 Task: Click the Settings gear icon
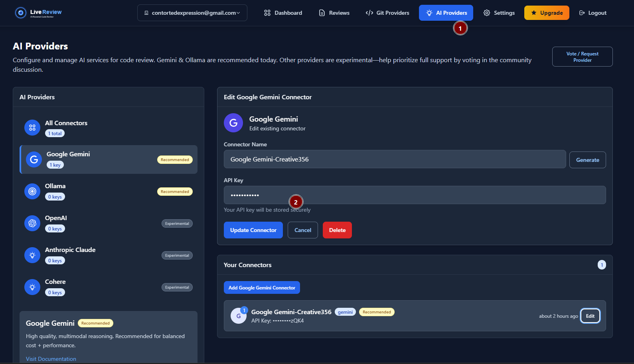tap(487, 13)
